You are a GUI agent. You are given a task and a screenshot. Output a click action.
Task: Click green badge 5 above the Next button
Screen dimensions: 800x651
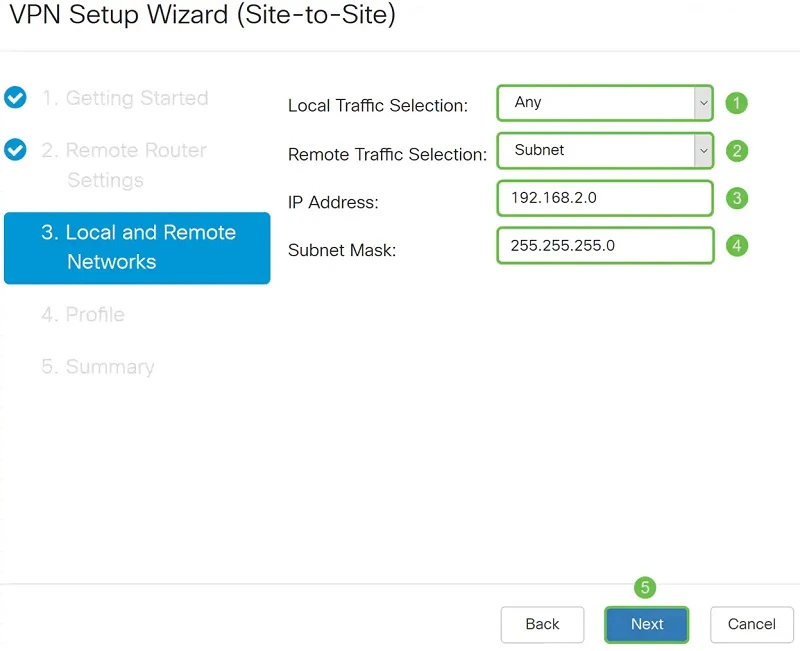645,588
